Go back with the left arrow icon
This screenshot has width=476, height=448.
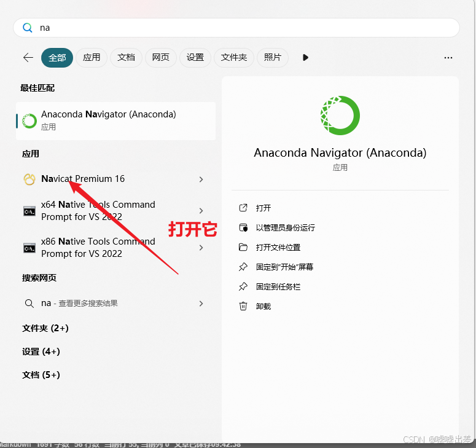pos(28,57)
